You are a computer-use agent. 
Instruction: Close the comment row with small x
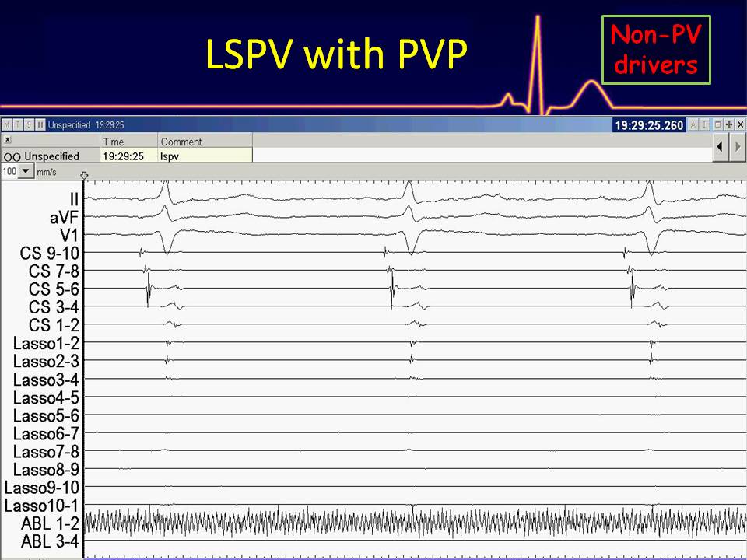pos(8,141)
